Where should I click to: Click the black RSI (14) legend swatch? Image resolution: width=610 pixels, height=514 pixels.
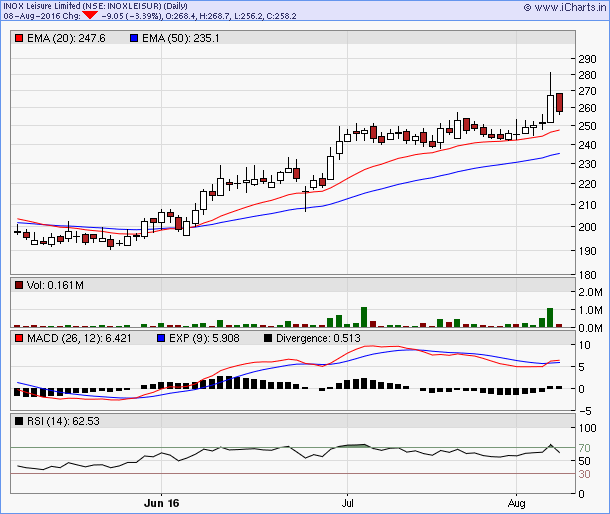pyautogui.click(x=19, y=421)
